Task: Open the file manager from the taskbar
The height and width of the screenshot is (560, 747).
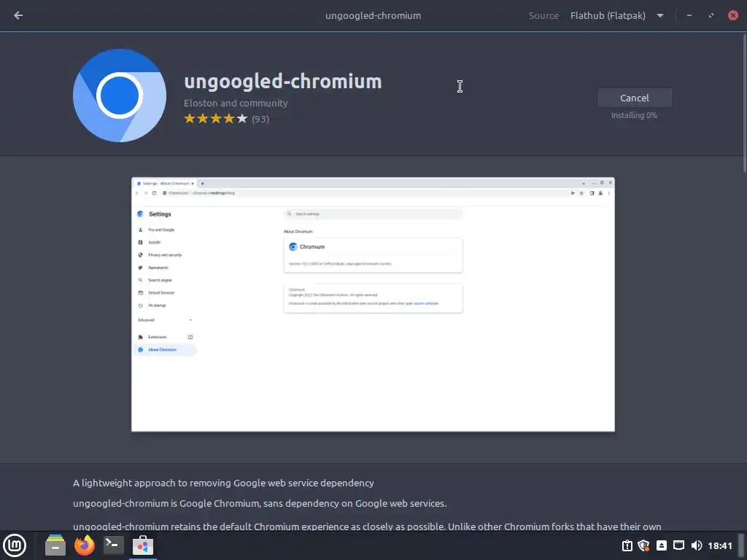Action: 55,545
